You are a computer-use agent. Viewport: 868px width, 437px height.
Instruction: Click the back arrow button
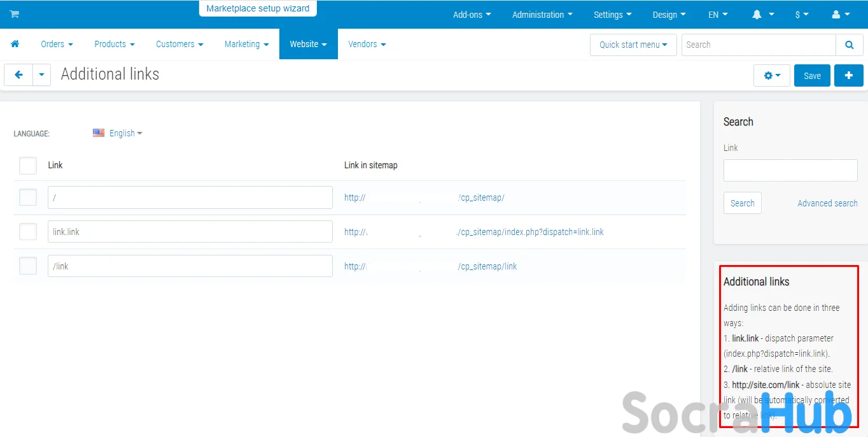pyautogui.click(x=18, y=75)
